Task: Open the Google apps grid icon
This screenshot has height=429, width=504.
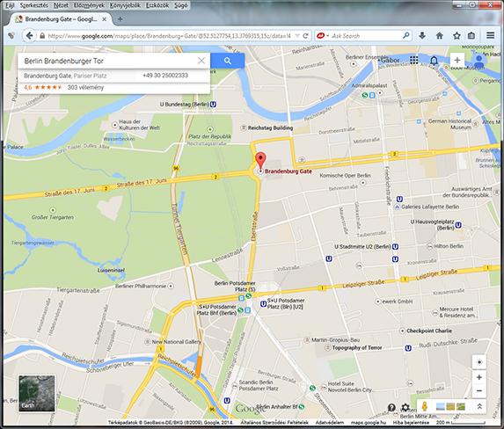Action: click(x=414, y=60)
